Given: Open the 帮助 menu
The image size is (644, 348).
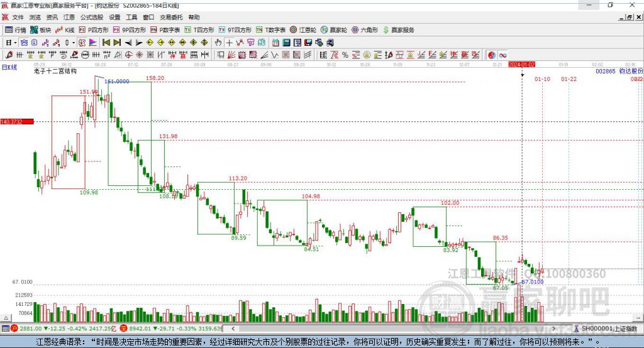Looking at the screenshot, I should pos(194,17).
